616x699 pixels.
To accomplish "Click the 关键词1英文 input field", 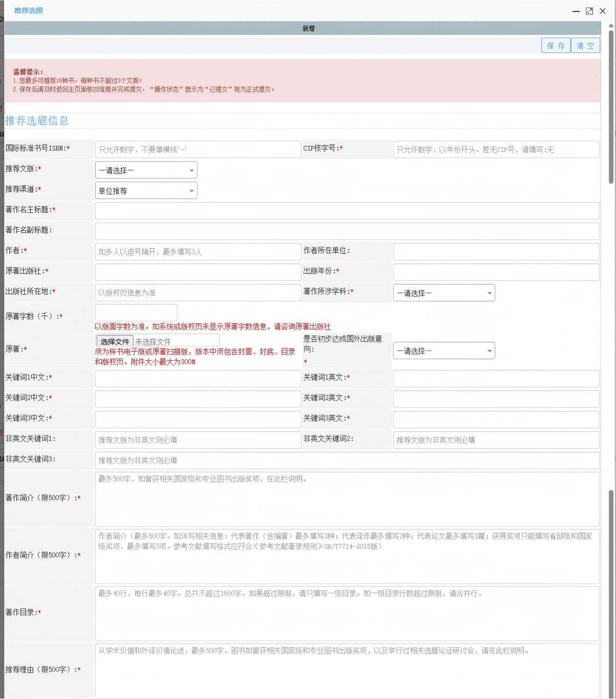I will pos(496,379).
